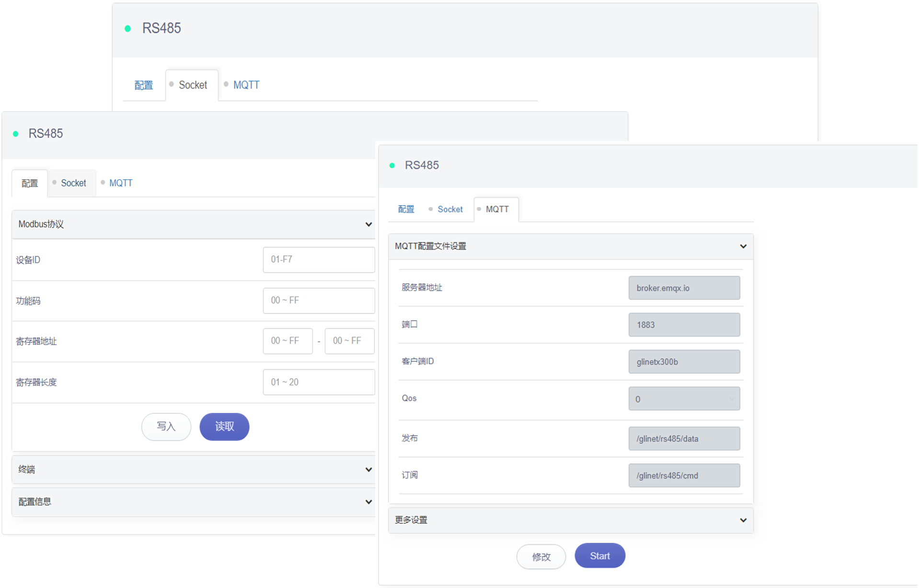
Task: Expand the 配置信息 section
Action: pos(194,502)
